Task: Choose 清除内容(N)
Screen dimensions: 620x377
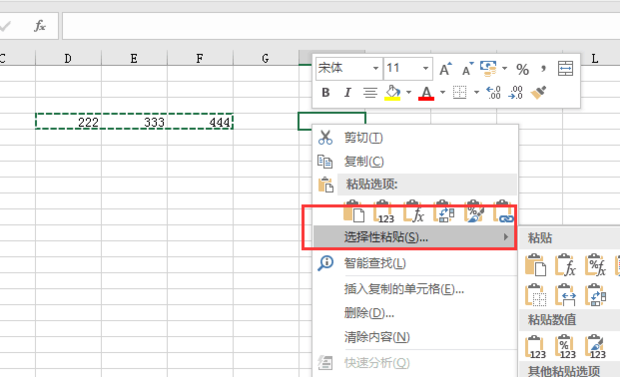Action: 415,337
